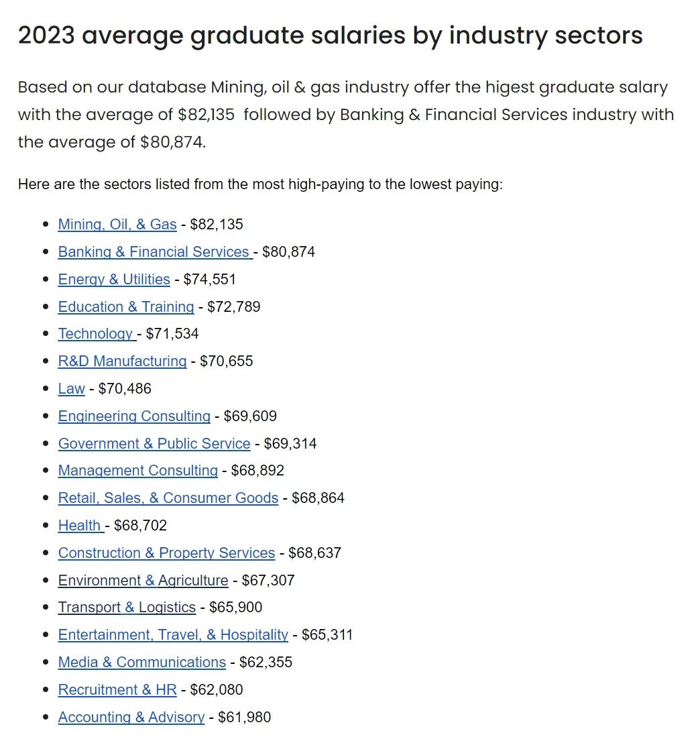Open the Mining, Oil, & Gas link

click(x=117, y=225)
